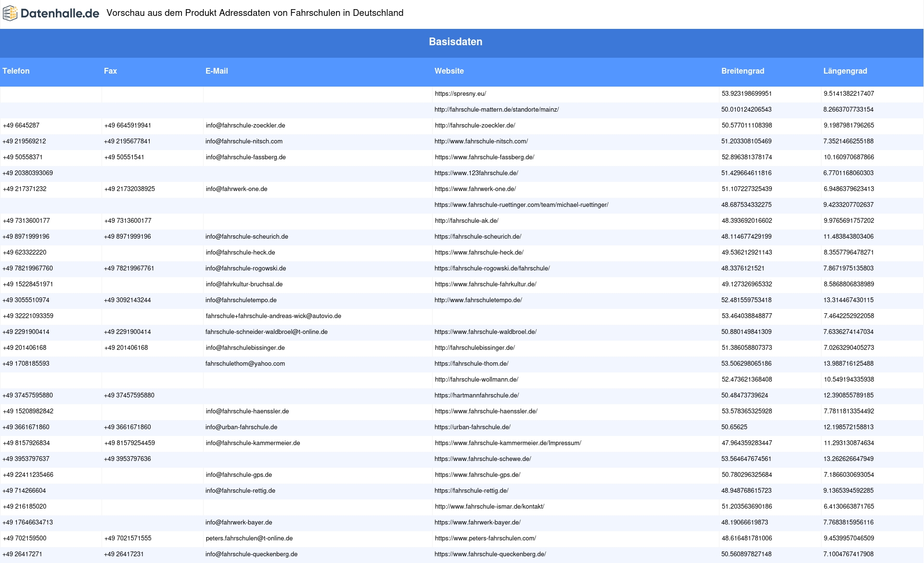Image resolution: width=924 pixels, height=563 pixels.
Task: Select the Fax column header
Action: pyautogui.click(x=110, y=71)
